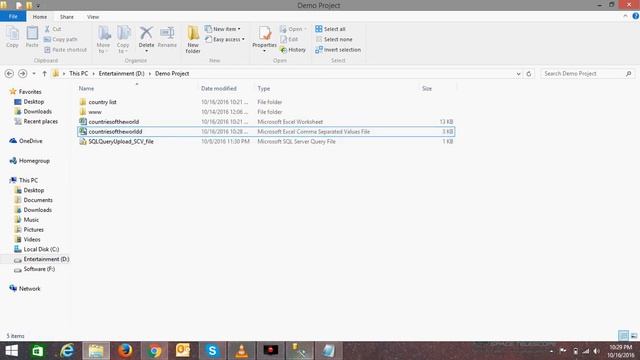640x360 pixels.
Task: Go up one folder level
Action: (44, 73)
